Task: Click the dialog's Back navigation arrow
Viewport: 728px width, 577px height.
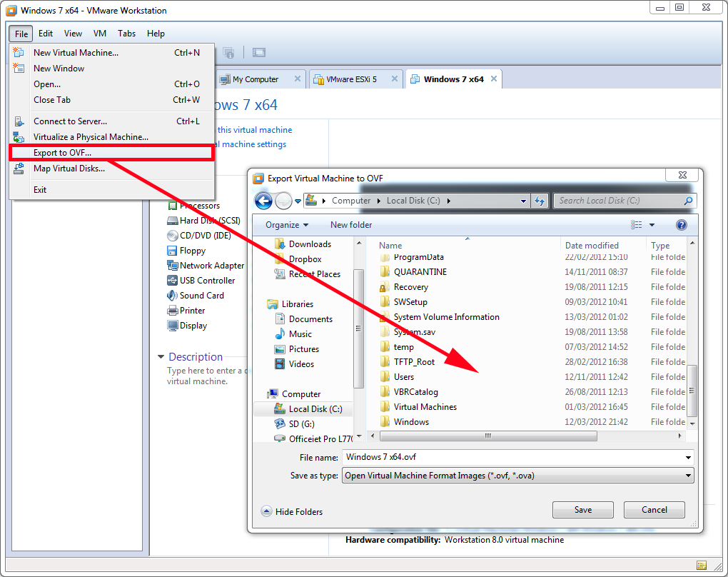Action: (263, 201)
